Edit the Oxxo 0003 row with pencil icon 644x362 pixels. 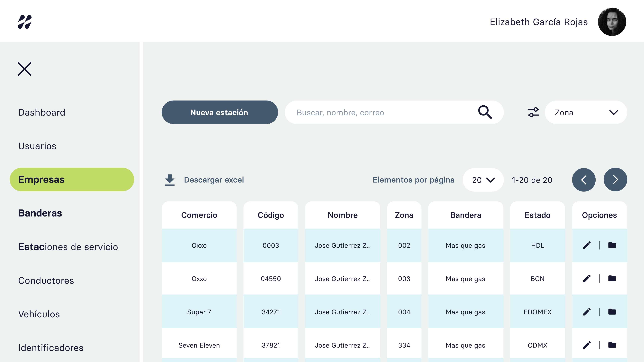tap(587, 245)
